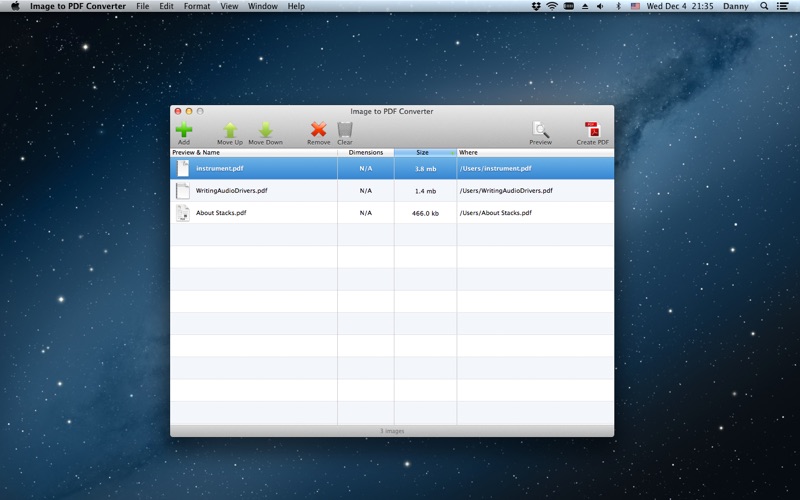This screenshot has width=800, height=500.
Task: Select the instrument.pdf file thumbnail
Action: [183, 168]
